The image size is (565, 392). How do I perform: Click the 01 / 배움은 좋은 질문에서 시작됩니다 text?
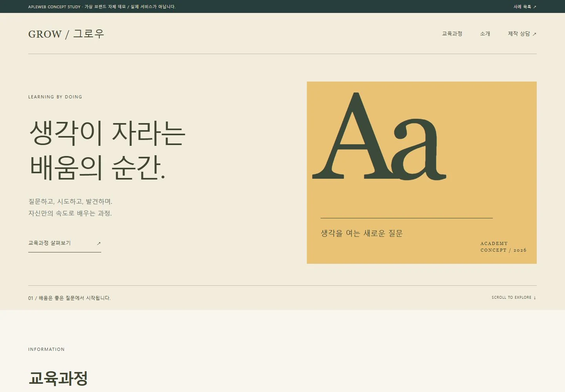tap(69, 298)
